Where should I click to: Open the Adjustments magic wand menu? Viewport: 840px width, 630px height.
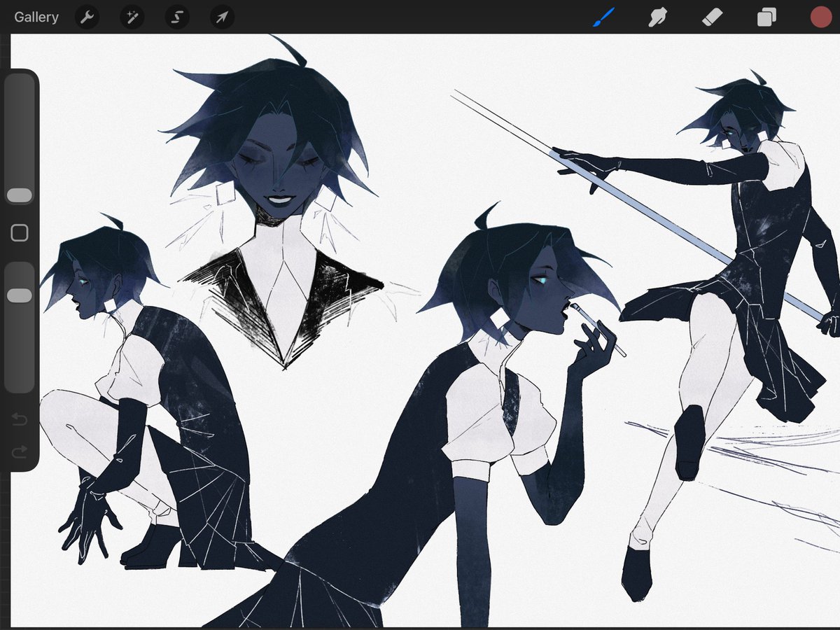point(132,17)
